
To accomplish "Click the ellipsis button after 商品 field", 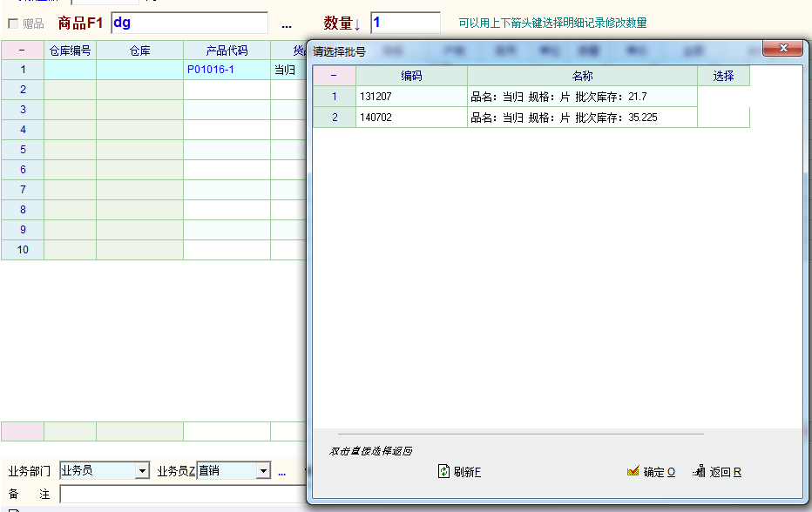I will tap(287, 24).
